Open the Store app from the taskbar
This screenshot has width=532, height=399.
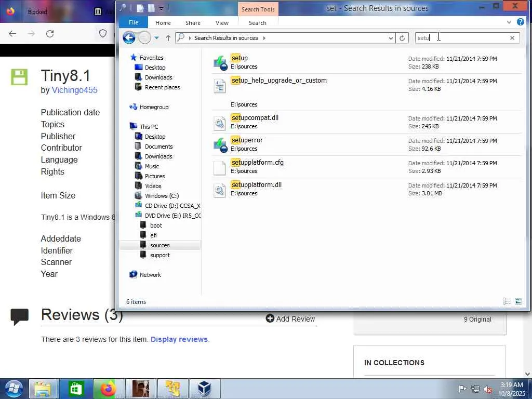click(75, 389)
